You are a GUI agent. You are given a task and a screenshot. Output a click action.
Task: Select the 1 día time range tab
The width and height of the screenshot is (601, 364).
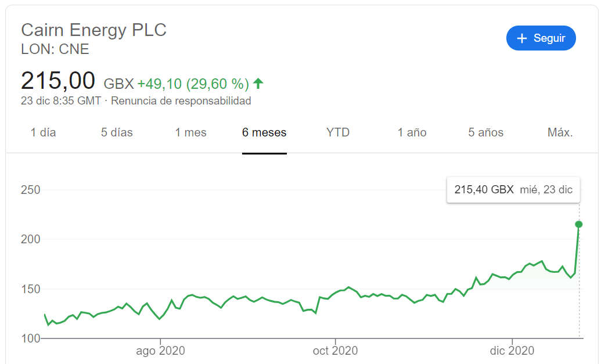(x=44, y=133)
